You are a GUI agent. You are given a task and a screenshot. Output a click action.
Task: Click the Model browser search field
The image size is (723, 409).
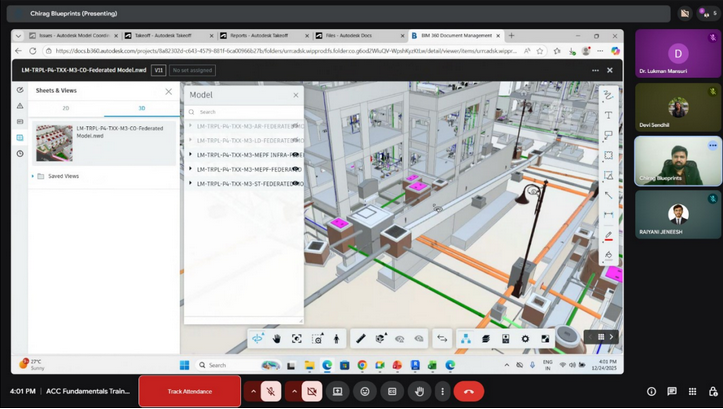pos(245,112)
